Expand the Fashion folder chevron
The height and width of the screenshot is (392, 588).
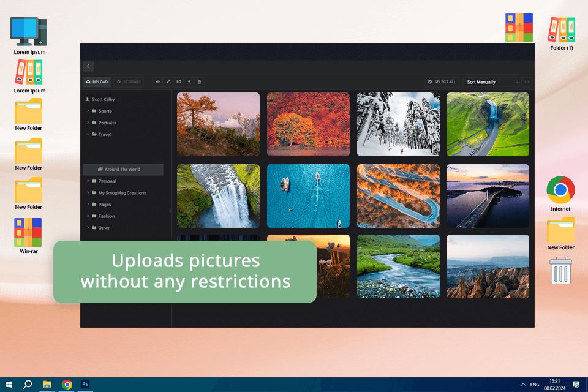click(x=88, y=216)
